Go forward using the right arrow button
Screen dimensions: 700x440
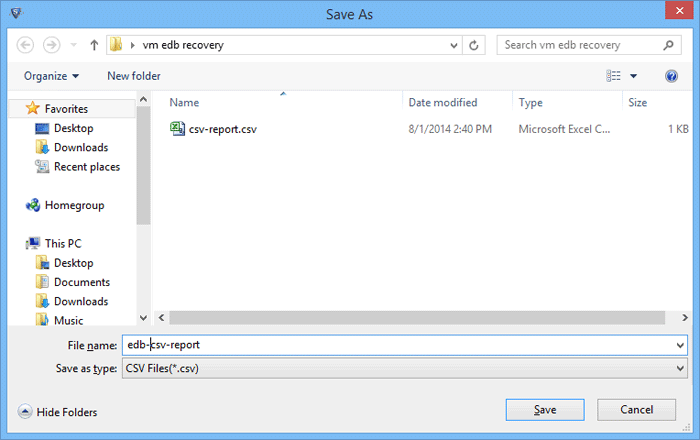pyautogui.click(x=51, y=45)
